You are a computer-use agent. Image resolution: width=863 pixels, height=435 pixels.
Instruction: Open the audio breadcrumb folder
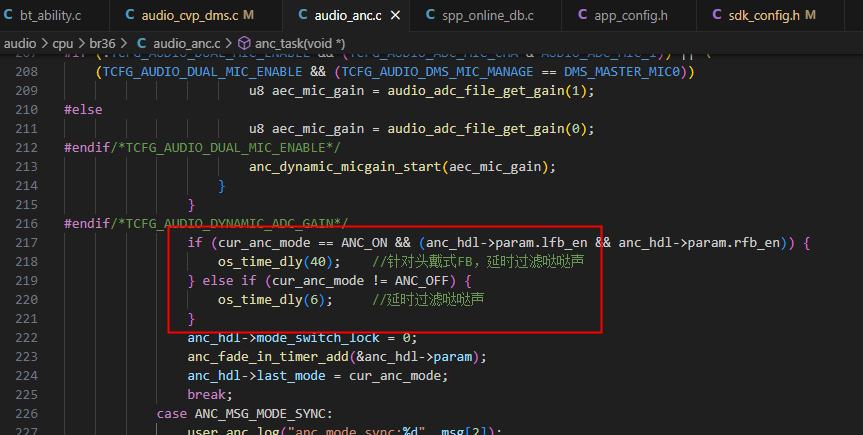(x=20, y=44)
